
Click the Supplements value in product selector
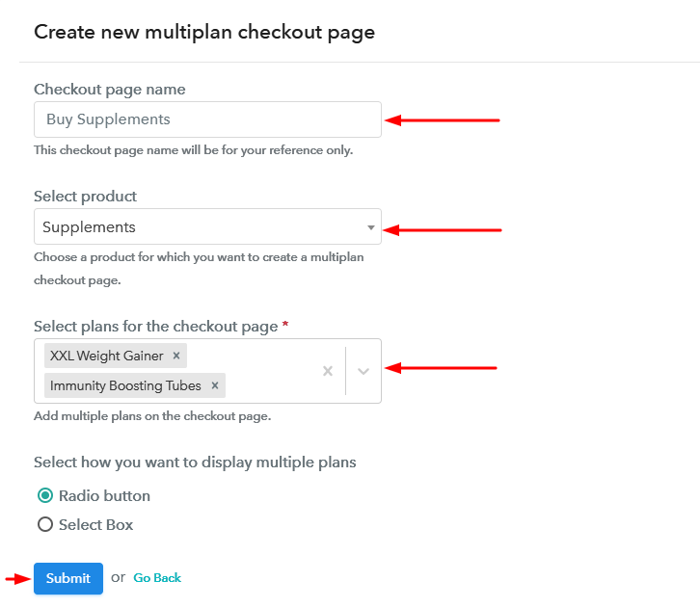click(90, 227)
